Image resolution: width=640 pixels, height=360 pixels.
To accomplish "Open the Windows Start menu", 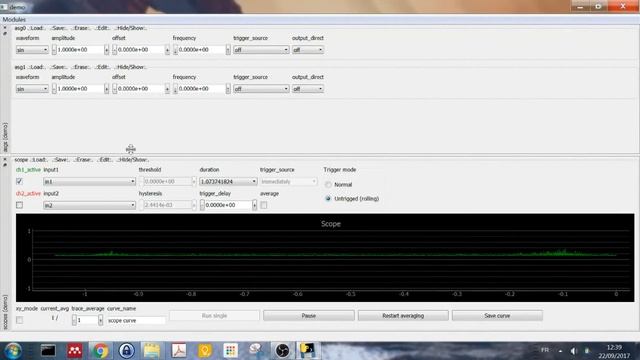I will click(12, 351).
